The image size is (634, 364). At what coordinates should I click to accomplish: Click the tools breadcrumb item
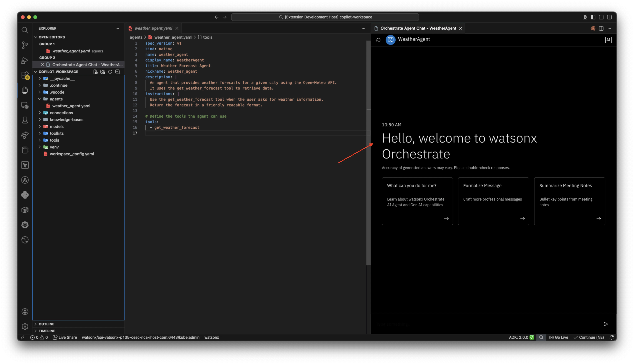(x=205, y=37)
